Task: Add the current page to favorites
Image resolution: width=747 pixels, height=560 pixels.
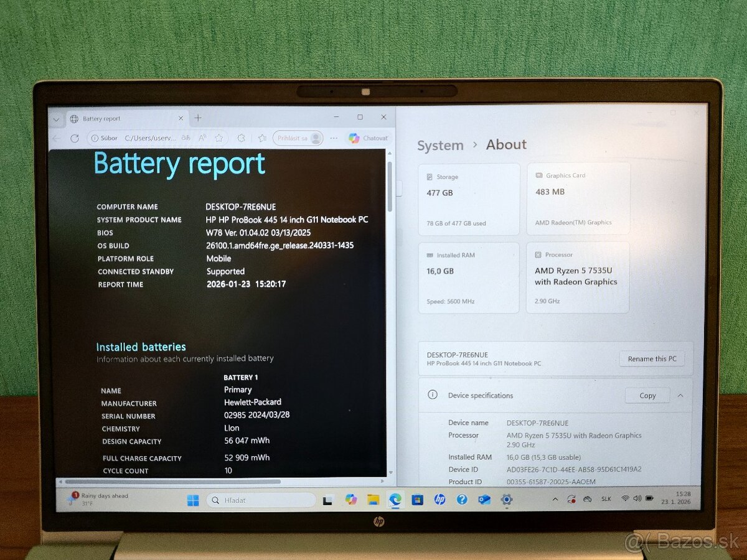Action: point(219,138)
